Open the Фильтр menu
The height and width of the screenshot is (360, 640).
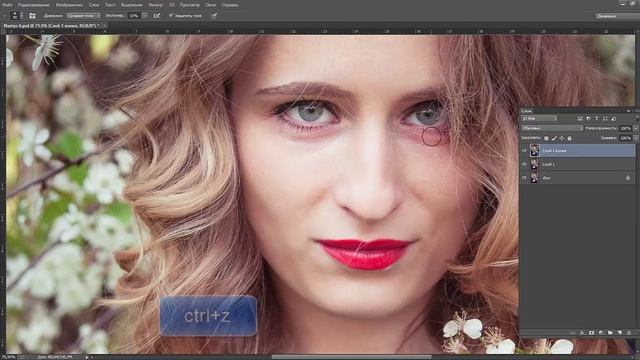pos(156,5)
